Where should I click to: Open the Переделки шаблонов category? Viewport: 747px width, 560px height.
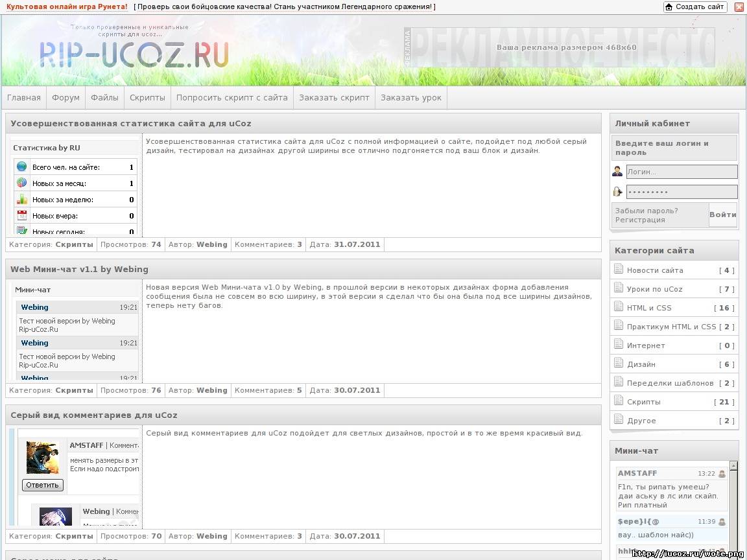pyautogui.click(x=670, y=383)
